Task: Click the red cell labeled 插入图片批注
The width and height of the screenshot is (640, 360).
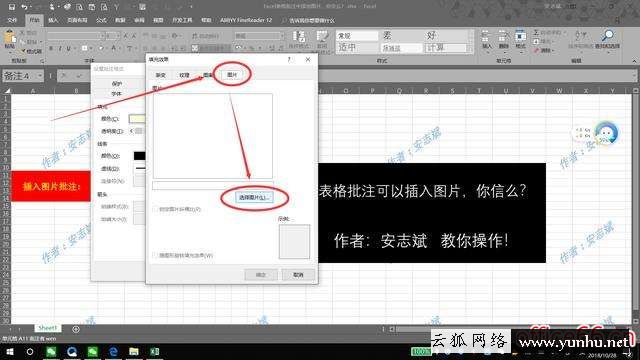Action: pyautogui.click(x=51, y=186)
